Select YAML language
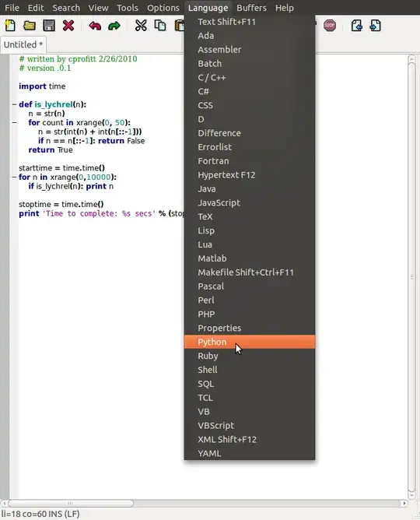Image resolution: width=420 pixels, height=520 pixels. click(x=250, y=453)
